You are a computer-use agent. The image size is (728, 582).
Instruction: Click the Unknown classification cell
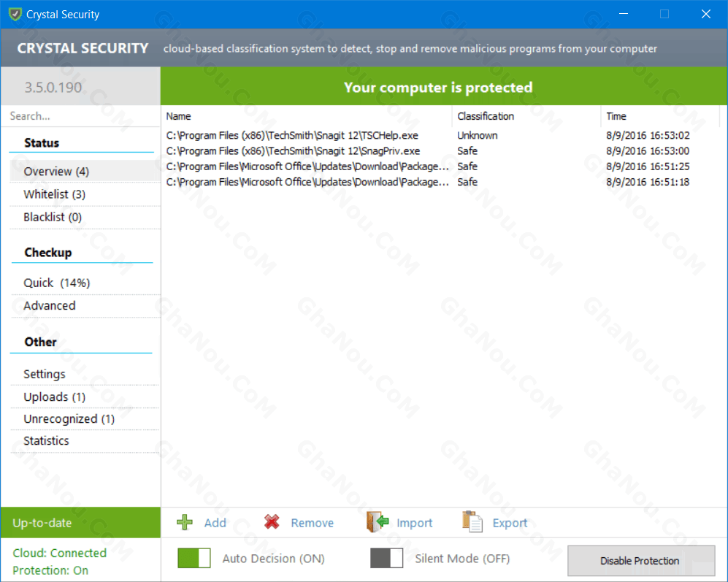click(x=478, y=135)
